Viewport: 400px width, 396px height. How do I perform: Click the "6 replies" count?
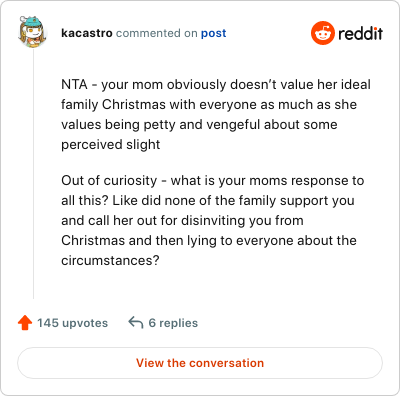173,323
